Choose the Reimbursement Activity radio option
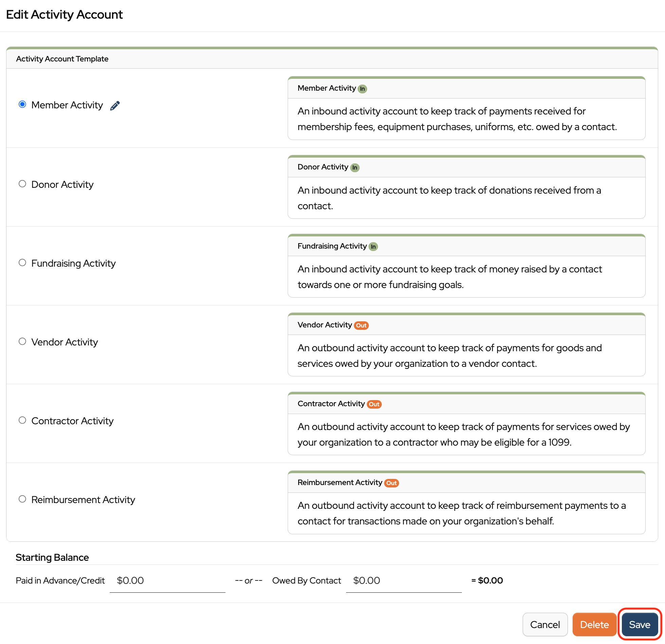 click(22, 499)
